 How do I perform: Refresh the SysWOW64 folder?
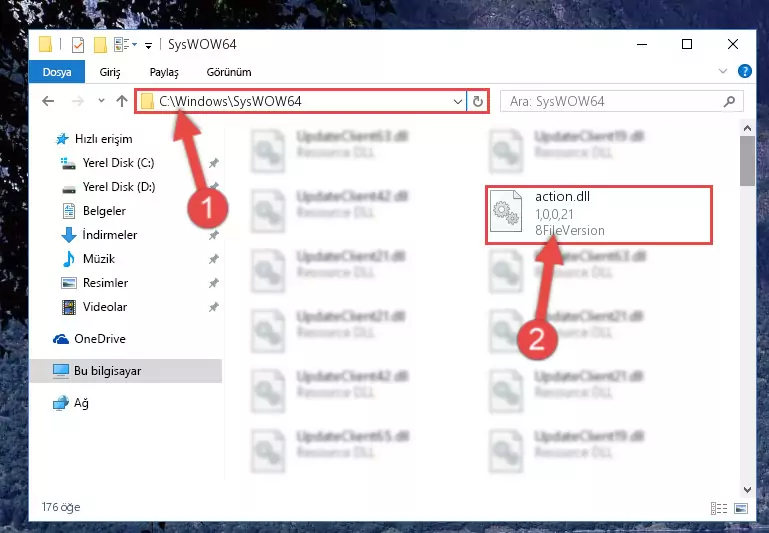click(x=478, y=102)
